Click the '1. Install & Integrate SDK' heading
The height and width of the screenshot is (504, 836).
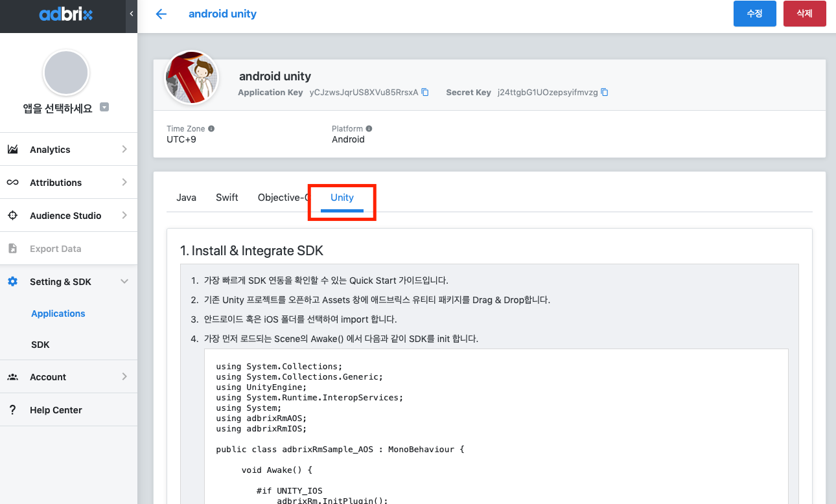click(x=251, y=251)
